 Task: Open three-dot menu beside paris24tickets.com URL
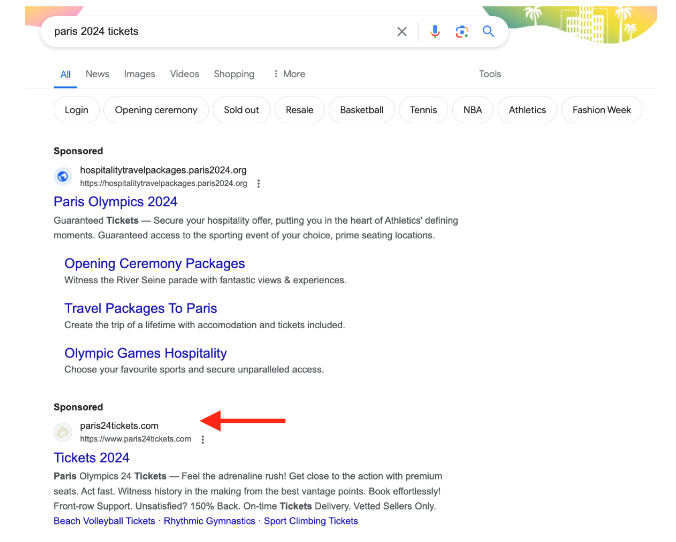203,439
